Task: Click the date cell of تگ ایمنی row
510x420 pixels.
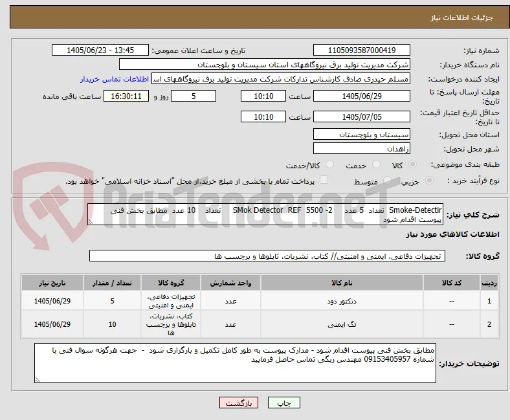Action: [x=52, y=324]
